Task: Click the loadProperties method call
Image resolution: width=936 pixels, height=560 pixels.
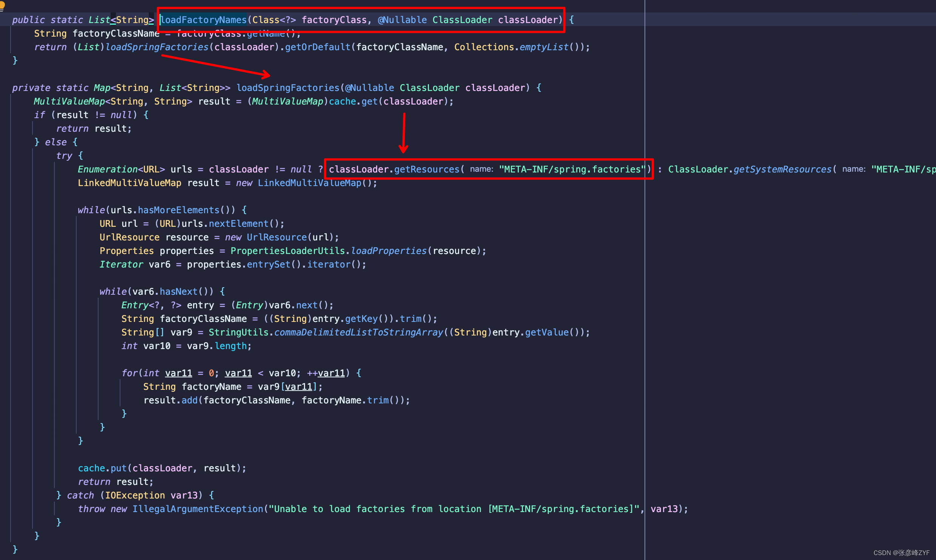Action: [389, 251]
